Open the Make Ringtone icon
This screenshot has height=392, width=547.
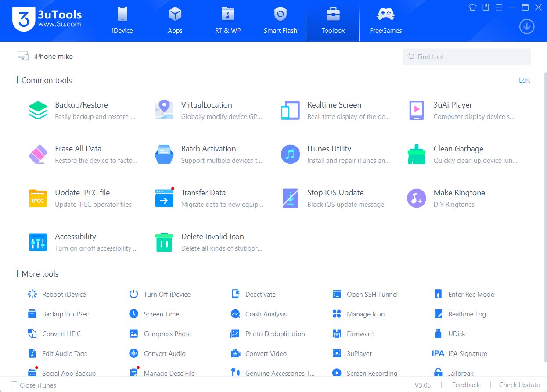(416, 198)
